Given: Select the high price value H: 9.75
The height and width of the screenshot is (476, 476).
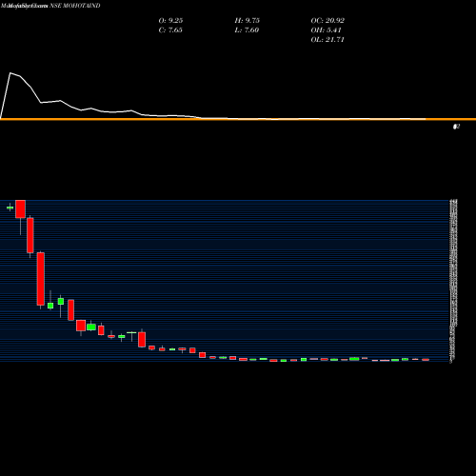Looking at the screenshot, I should pos(248,21).
